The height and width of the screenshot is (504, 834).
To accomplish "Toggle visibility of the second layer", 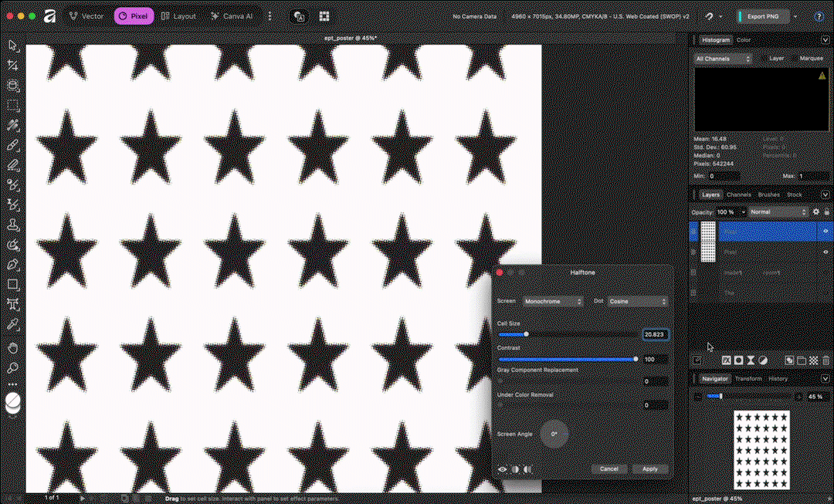I will [x=826, y=252].
